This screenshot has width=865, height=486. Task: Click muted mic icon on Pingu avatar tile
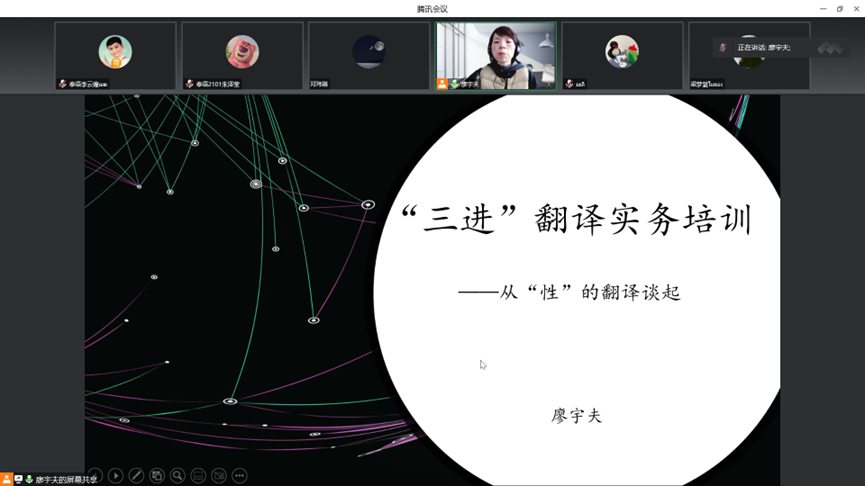click(569, 84)
